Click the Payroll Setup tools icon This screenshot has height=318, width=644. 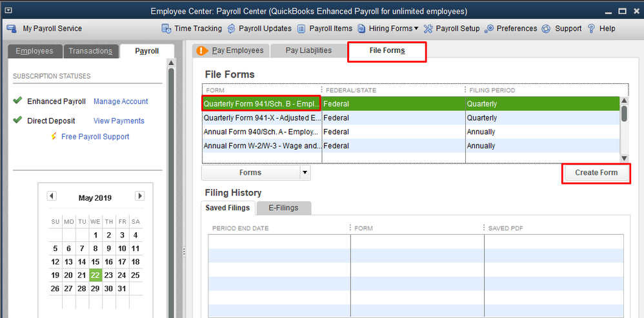(428, 29)
